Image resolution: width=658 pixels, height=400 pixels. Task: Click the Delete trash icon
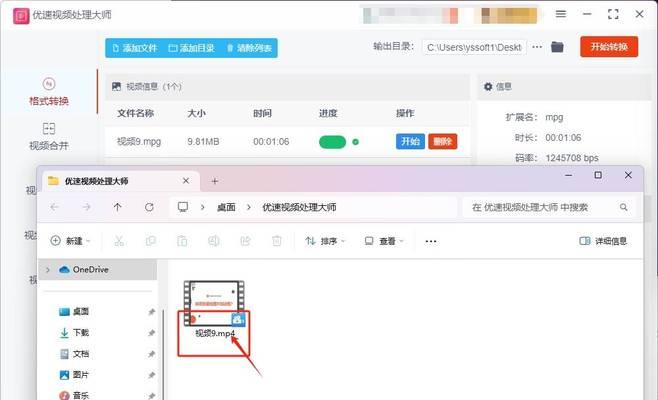[277, 241]
